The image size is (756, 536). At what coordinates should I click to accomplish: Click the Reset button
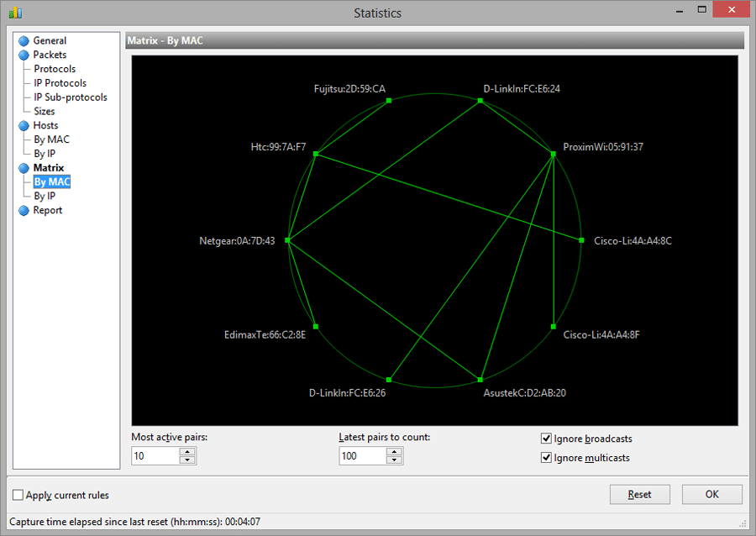(x=639, y=494)
